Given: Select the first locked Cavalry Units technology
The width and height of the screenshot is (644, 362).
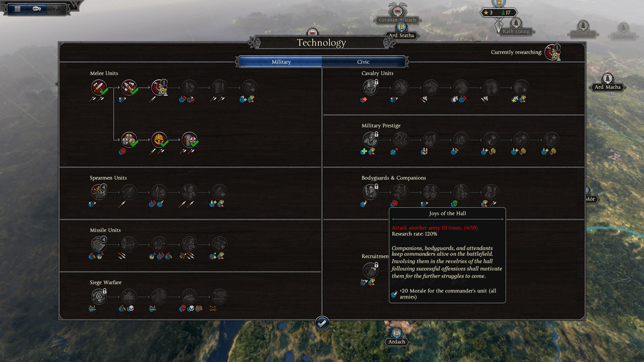Looking at the screenshot, I should point(371,87).
